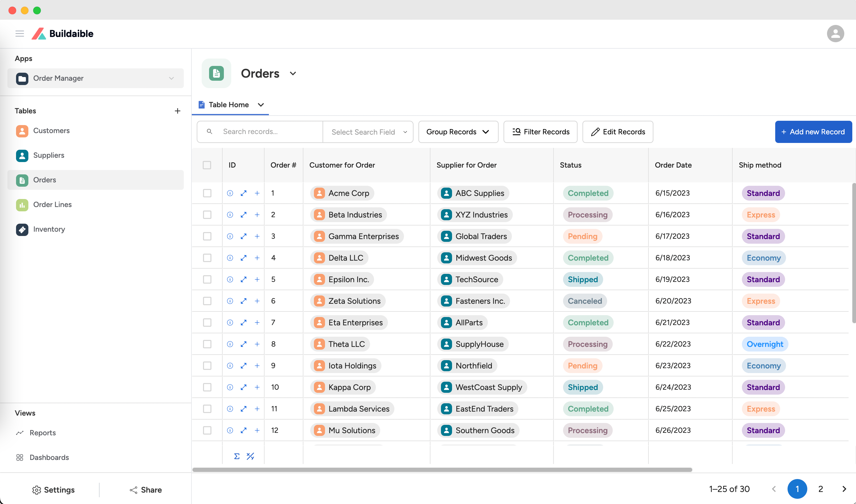Toggle the select-all header checkbox
The image size is (856, 504).
207,165
